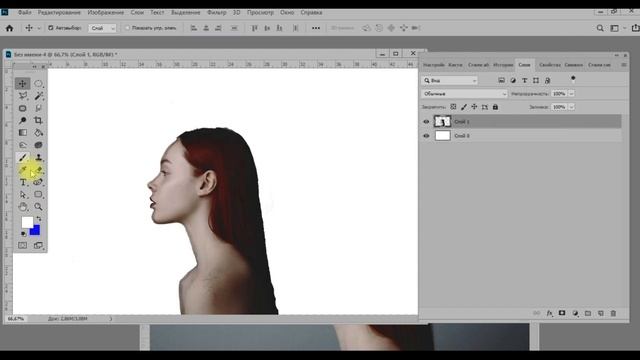Filter layers by pixel layers icon
Screen dimensions: 640x360
(502, 80)
